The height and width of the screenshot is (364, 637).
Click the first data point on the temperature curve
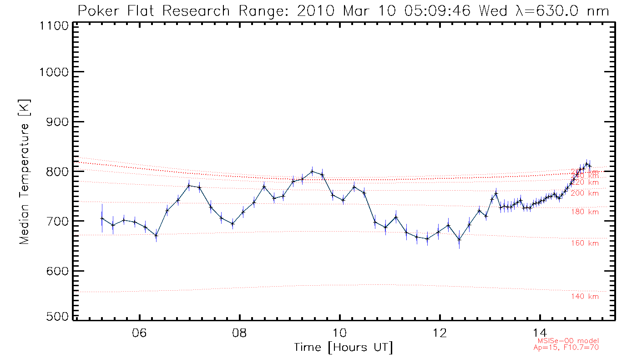102,218
